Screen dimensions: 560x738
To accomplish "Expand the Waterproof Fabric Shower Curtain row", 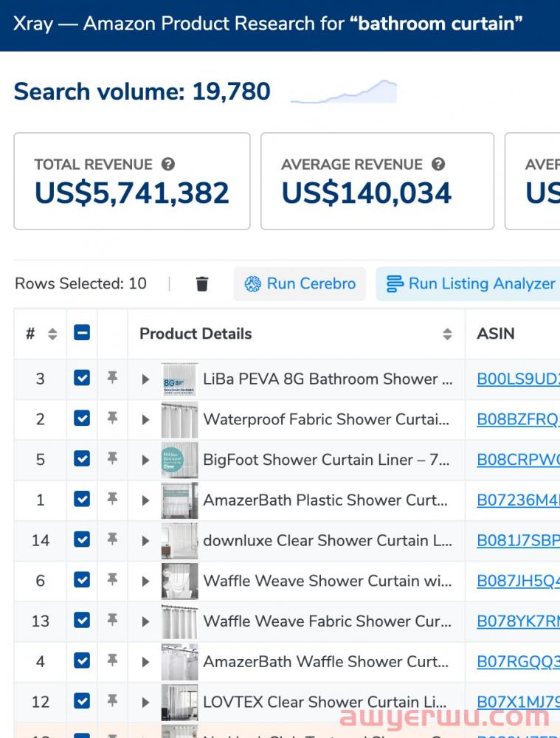I will (145, 420).
